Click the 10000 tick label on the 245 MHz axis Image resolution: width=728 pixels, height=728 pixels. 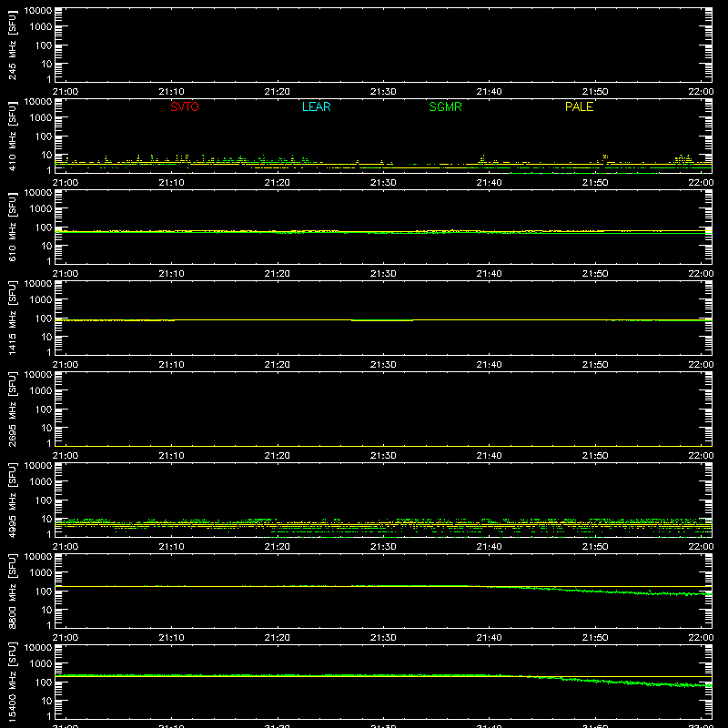38,11
